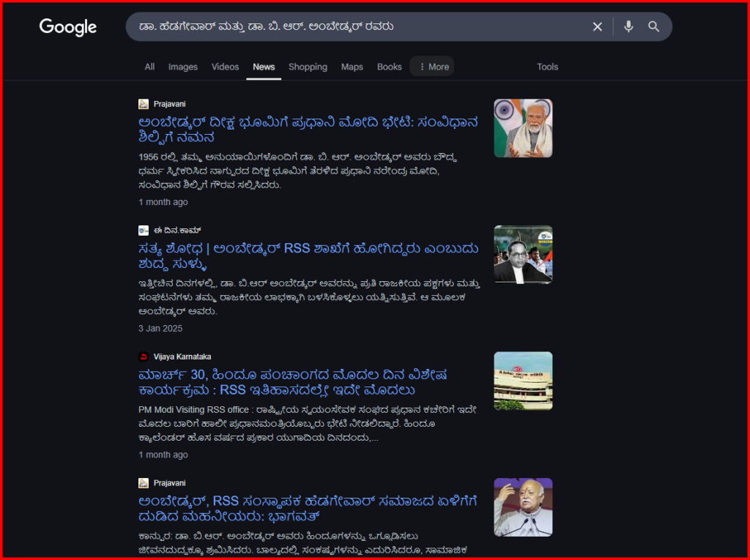Select the Shopping tab
The image size is (750, 560).
(308, 67)
